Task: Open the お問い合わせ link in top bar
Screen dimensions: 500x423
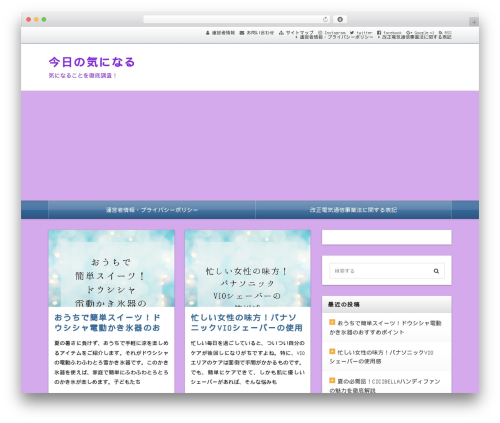Action: click(x=257, y=33)
